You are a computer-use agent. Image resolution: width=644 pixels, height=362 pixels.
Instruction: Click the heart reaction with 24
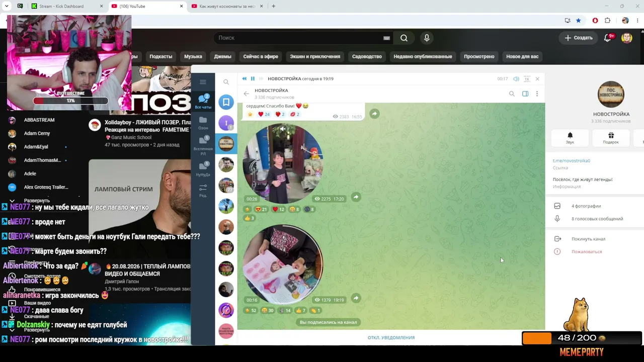pos(264,114)
